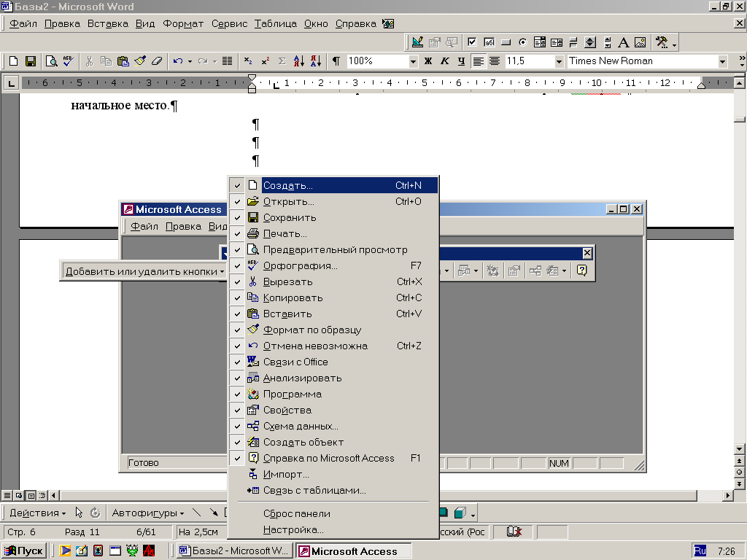Image resolution: width=747 pixels, height=560 pixels.
Task: Apply superscript formatting button
Action: coord(265,61)
